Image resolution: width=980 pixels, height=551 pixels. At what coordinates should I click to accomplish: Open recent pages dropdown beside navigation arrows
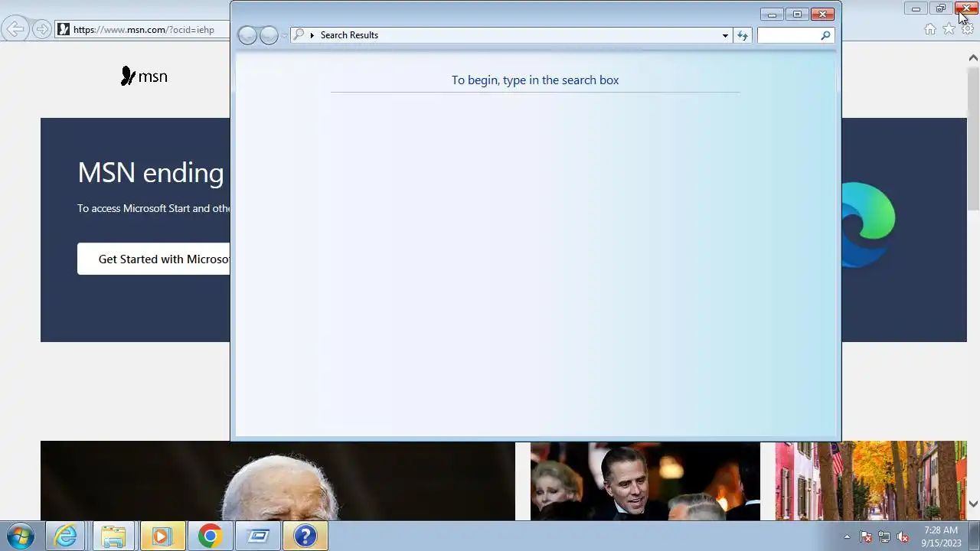pos(284,35)
